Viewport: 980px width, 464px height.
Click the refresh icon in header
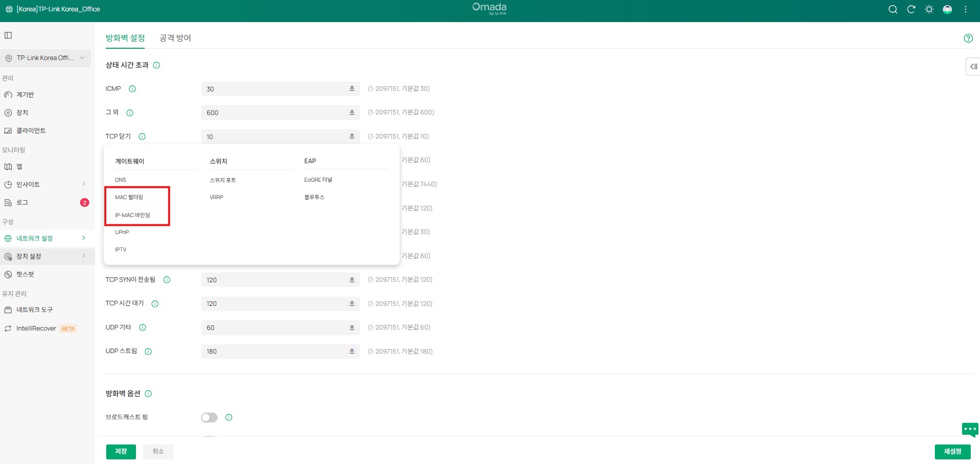pyautogui.click(x=911, y=9)
